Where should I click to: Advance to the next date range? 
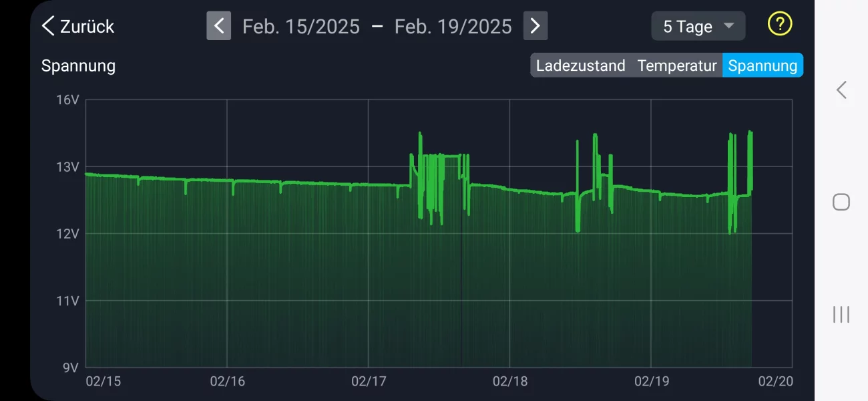point(535,26)
